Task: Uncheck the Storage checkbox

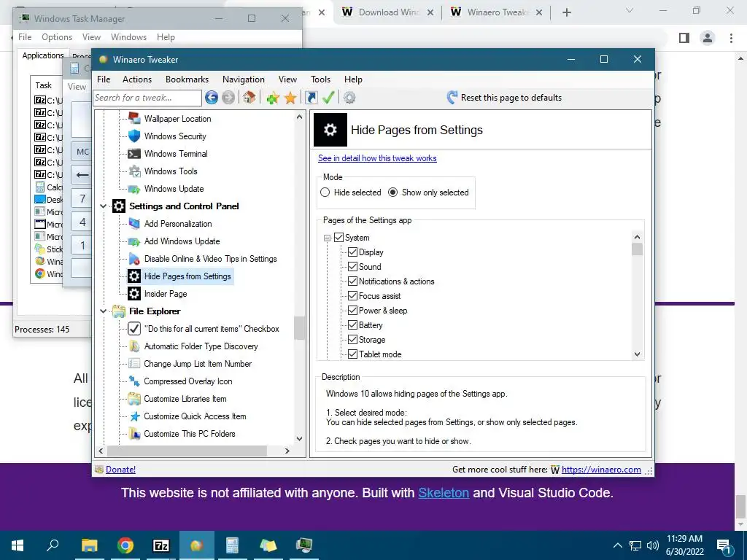Action: tap(352, 340)
